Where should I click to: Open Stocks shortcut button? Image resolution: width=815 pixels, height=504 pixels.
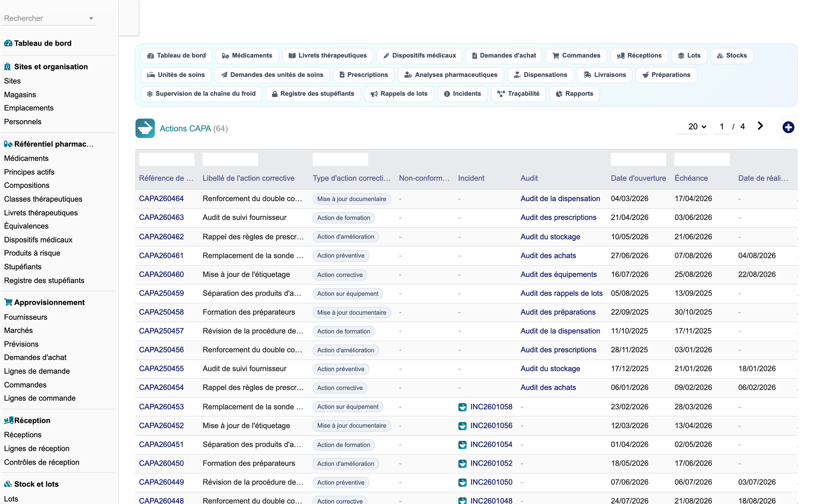(x=732, y=56)
